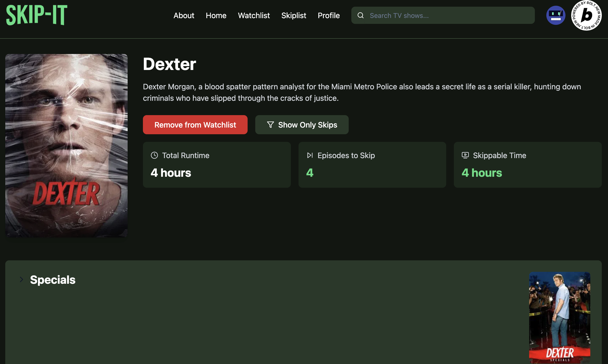Click the main Dexter poster image

click(x=66, y=145)
